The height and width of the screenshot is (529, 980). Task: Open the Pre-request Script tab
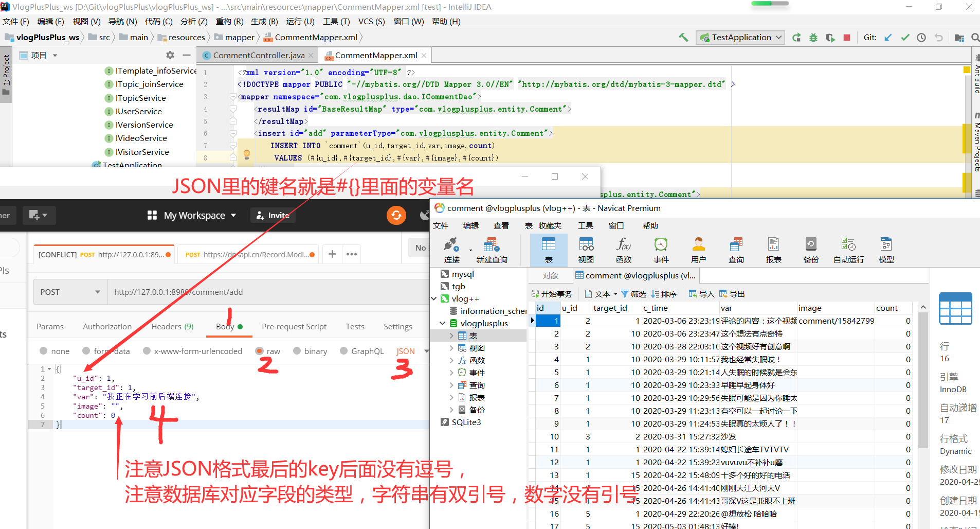(294, 326)
